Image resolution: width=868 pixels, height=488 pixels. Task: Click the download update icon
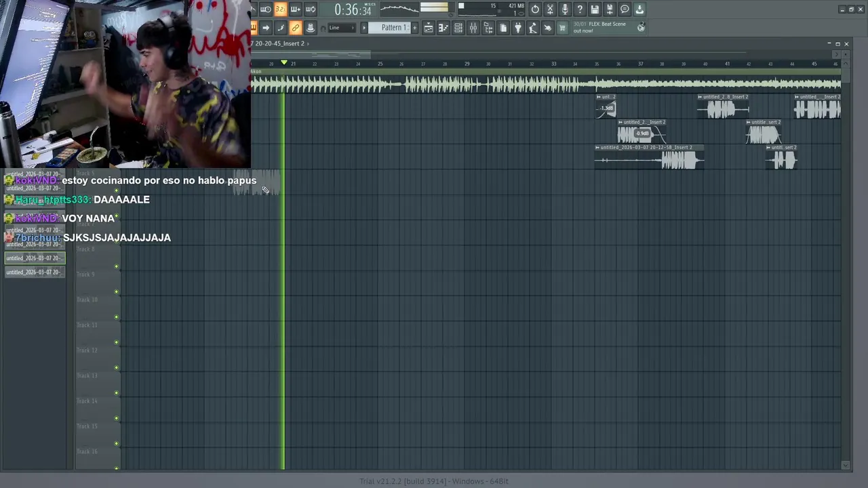[639, 9]
